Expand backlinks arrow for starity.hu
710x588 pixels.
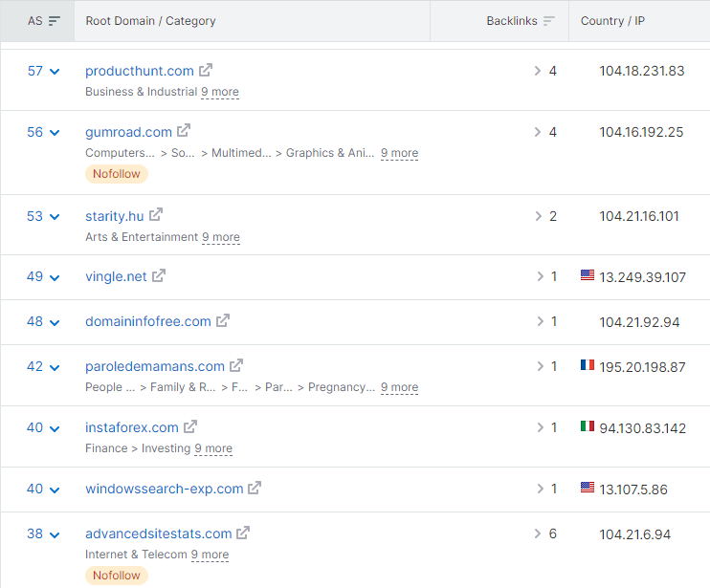click(x=538, y=216)
